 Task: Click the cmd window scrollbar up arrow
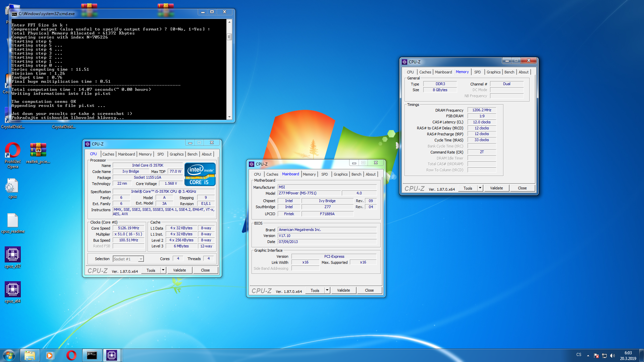click(229, 22)
